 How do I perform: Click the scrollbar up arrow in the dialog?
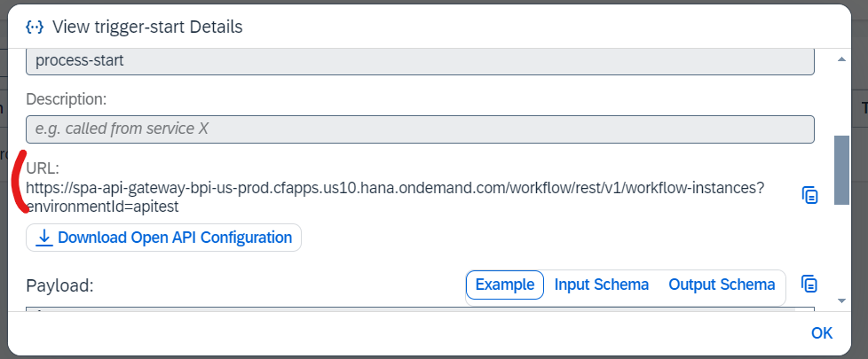[841, 59]
